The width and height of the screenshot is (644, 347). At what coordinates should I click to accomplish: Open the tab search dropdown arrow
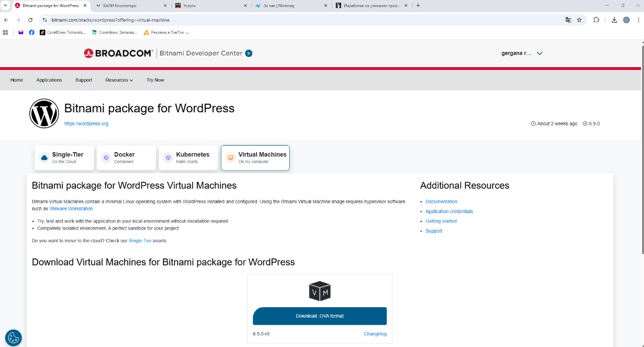click(x=5, y=6)
